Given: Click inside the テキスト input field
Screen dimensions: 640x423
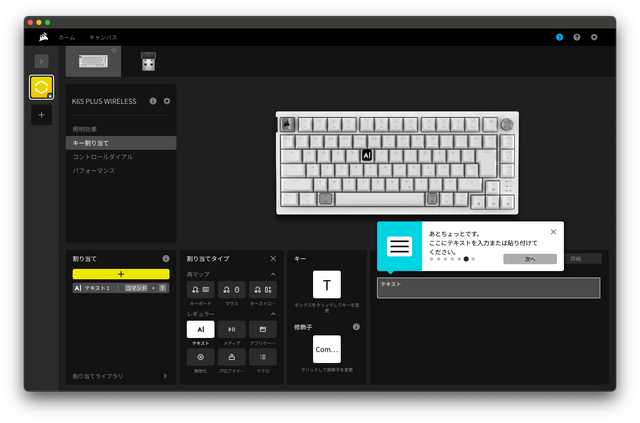Looking at the screenshot, I should pyautogui.click(x=488, y=287).
